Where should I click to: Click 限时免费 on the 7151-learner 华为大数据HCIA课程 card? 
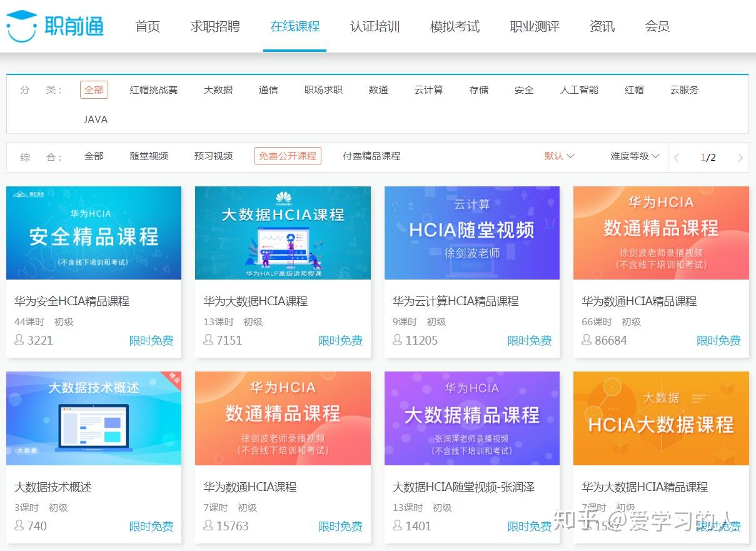[x=340, y=341]
